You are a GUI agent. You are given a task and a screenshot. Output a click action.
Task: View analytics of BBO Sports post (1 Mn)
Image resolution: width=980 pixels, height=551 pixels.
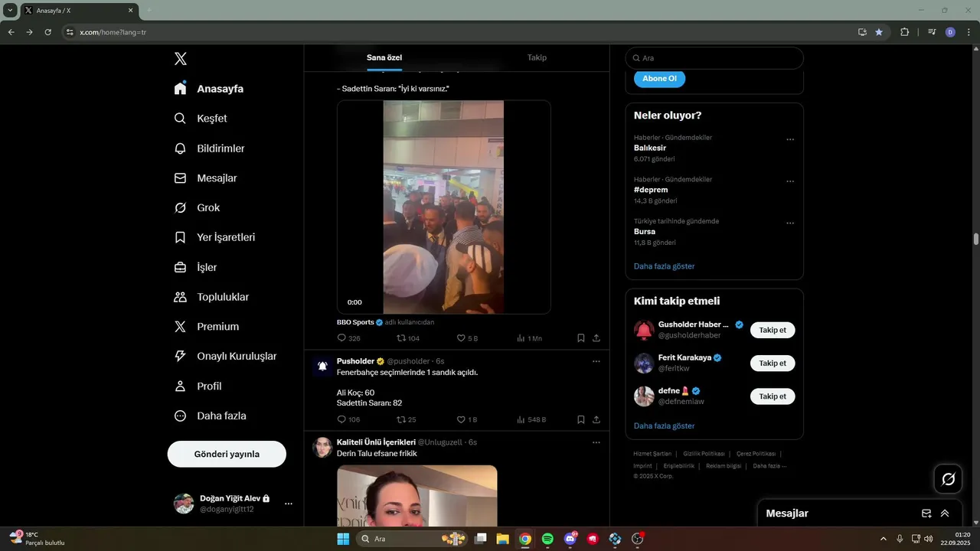(529, 337)
